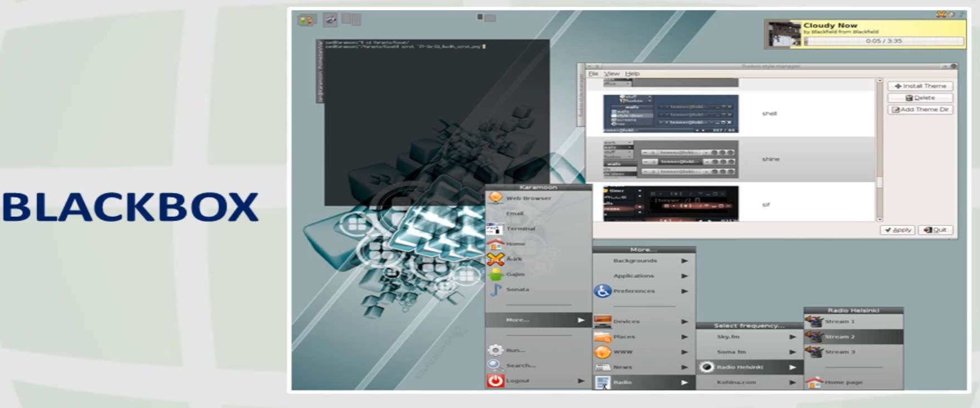This screenshot has width=980, height=408.
Task: Expand the Sky.fm submenu arrow
Action: [x=792, y=337]
